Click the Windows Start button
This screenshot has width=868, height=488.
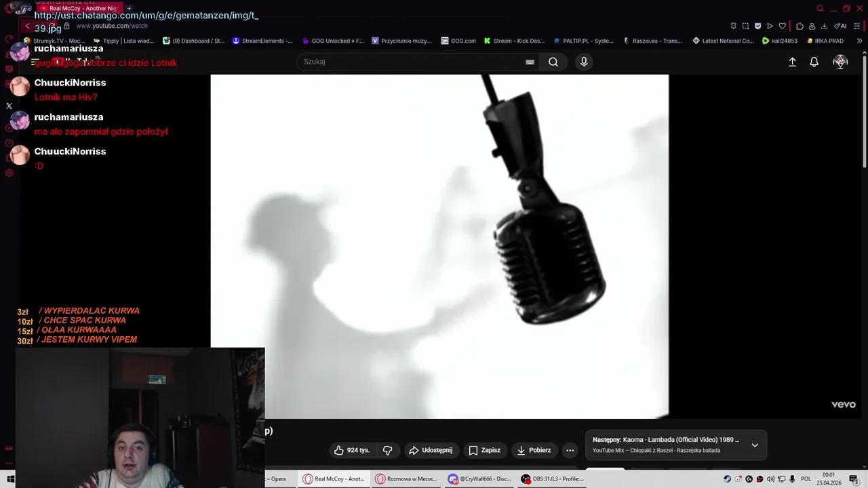click(x=11, y=479)
